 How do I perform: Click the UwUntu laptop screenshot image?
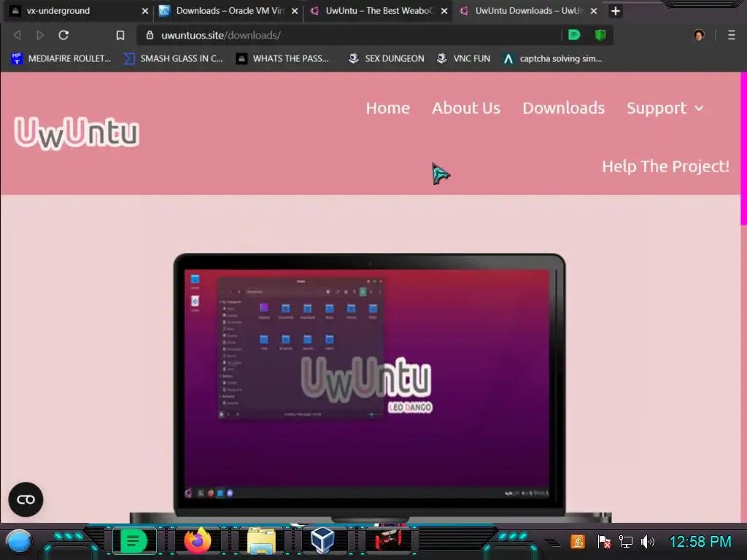pyautogui.click(x=370, y=386)
